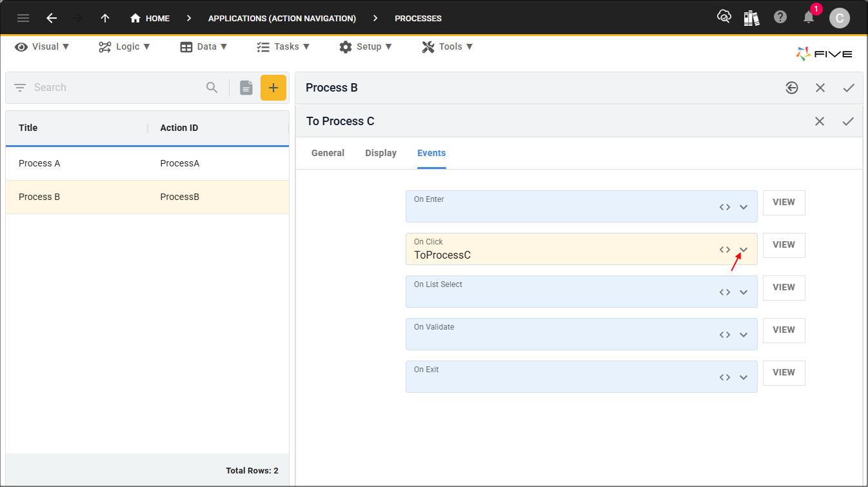Sort by the Title column header

tap(28, 128)
